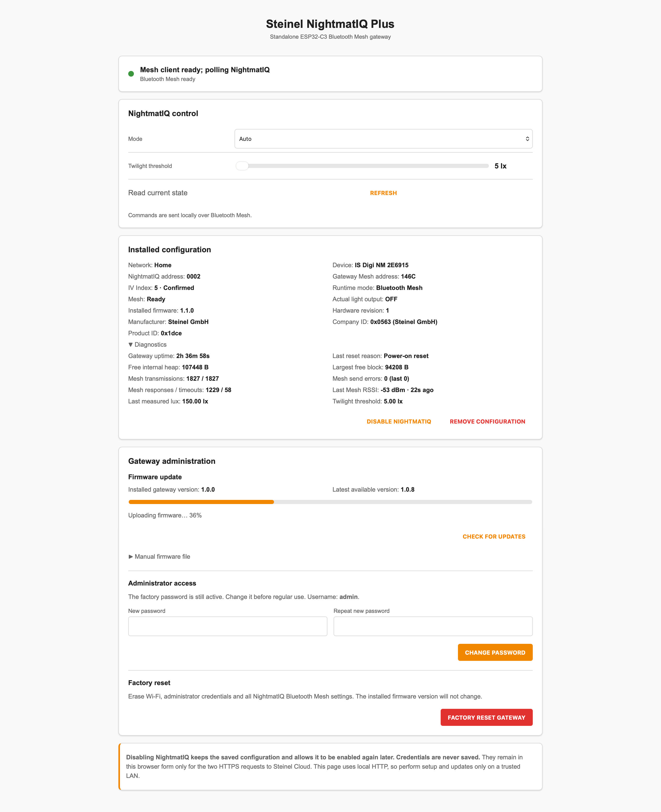Click Free internal heap '107448 B'
This screenshot has height=812, width=661.
195,367
